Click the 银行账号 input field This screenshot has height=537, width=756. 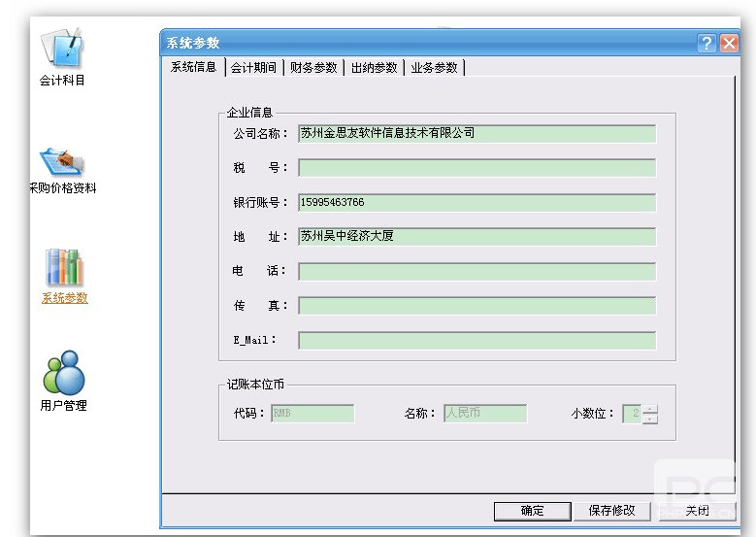(477, 203)
